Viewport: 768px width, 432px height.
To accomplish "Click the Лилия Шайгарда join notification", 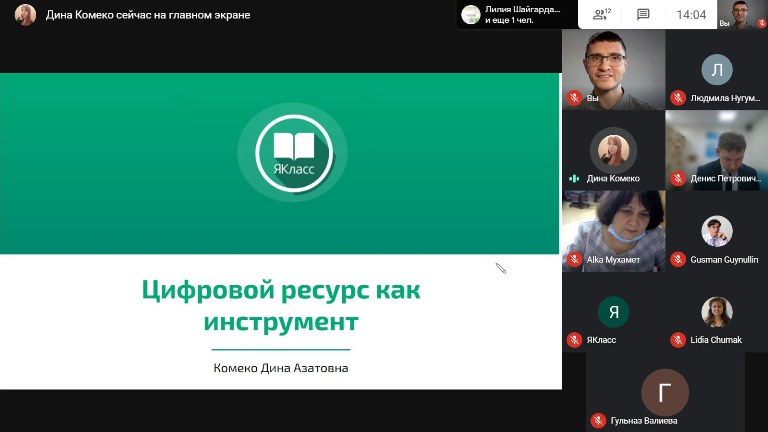I will 518,14.
